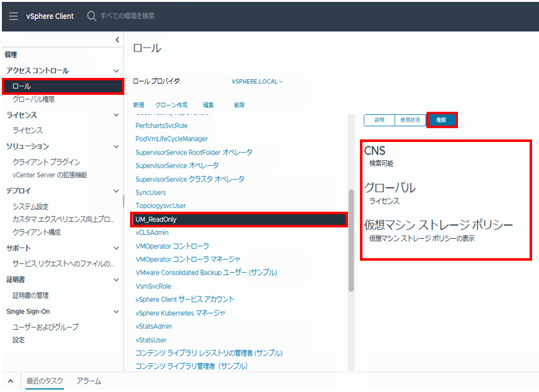Image resolution: width=539 pixels, height=392 pixels.
Task: Click 編集 to edit the role
Action: (x=209, y=105)
